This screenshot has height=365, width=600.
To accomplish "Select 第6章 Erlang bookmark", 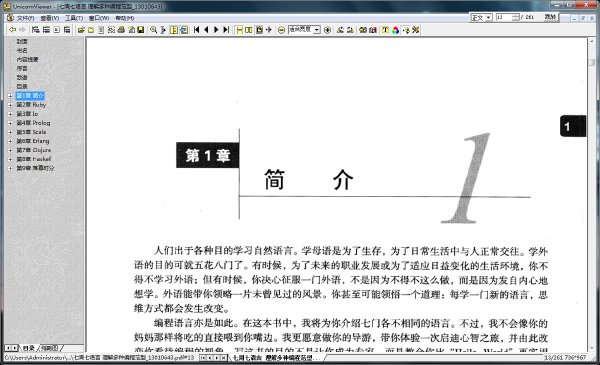I will [33, 141].
